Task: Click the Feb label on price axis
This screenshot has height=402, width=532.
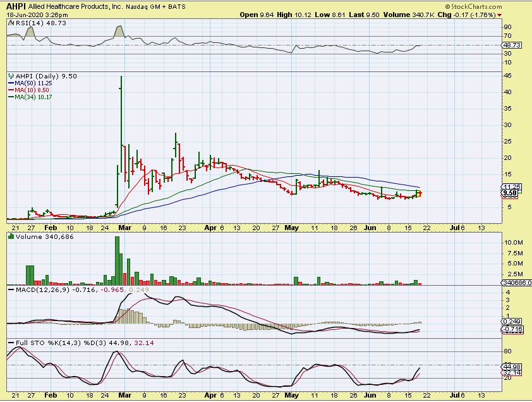Action: coord(51,228)
